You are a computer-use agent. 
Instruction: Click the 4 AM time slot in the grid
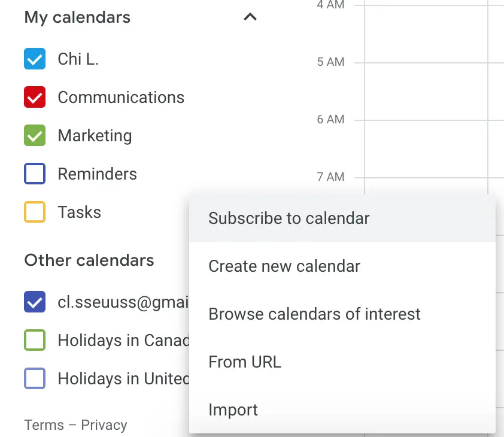425,33
